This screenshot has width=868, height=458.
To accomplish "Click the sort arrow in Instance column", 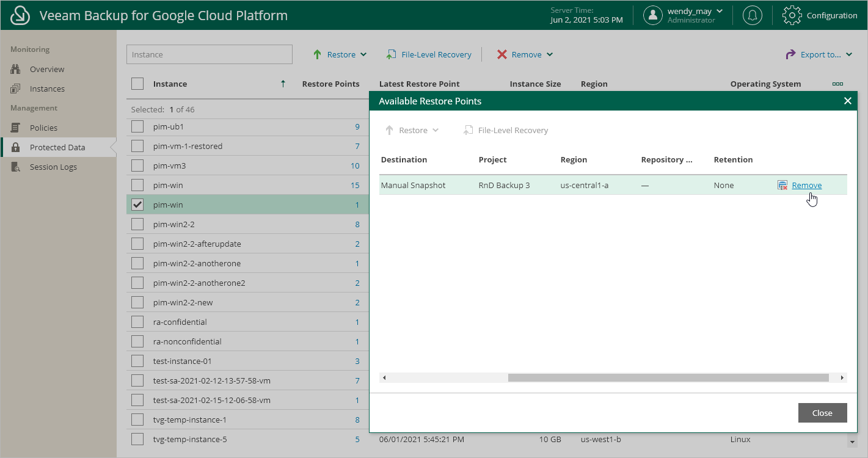I will click(283, 84).
